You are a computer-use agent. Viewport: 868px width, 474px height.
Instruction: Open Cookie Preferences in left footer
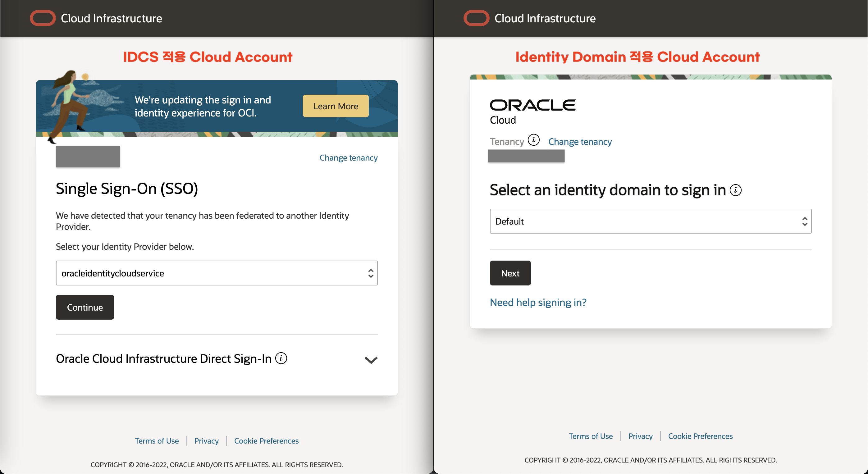click(266, 441)
